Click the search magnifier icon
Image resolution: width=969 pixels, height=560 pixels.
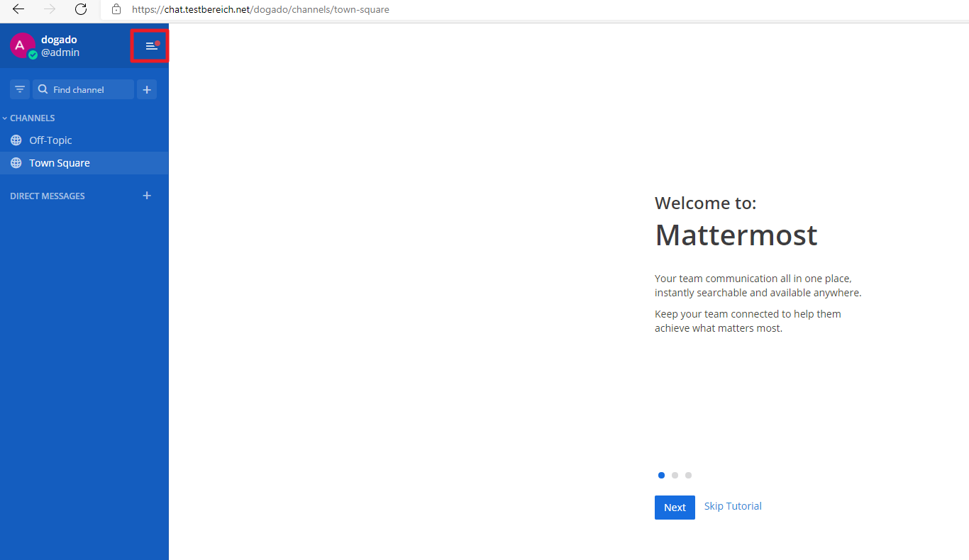[43, 89]
